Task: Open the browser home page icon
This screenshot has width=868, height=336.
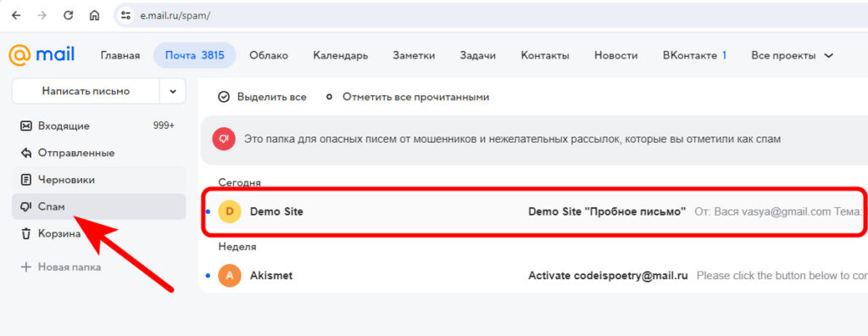Action: 94,15
